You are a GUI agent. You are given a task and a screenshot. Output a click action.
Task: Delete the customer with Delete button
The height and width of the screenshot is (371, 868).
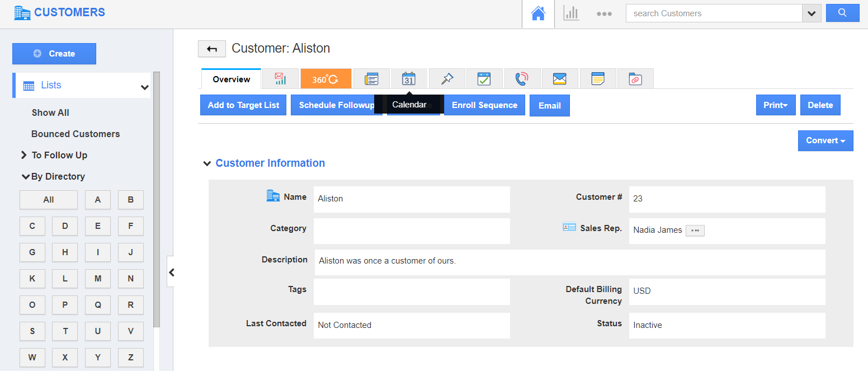pos(820,105)
